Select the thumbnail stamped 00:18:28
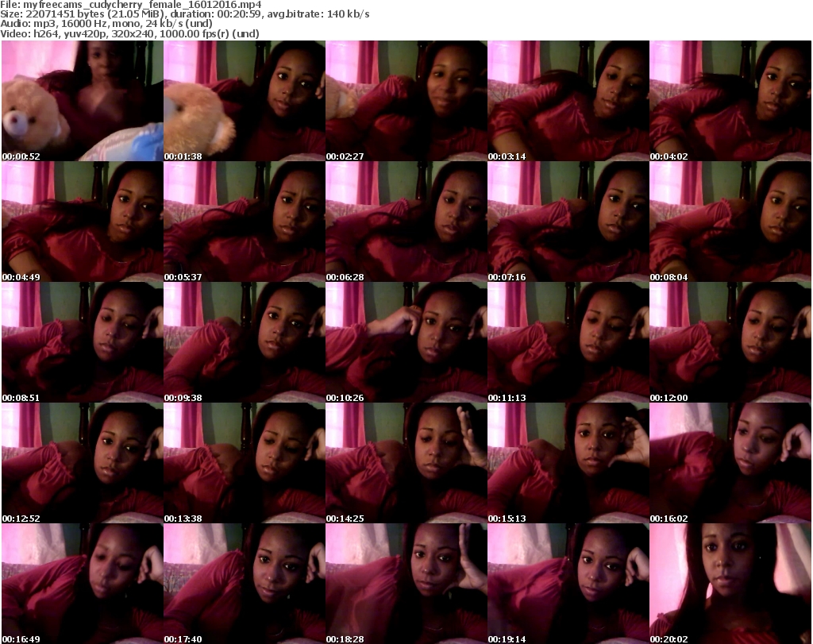The width and height of the screenshot is (813, 644). pyautogui.click(x=406, y=584)
